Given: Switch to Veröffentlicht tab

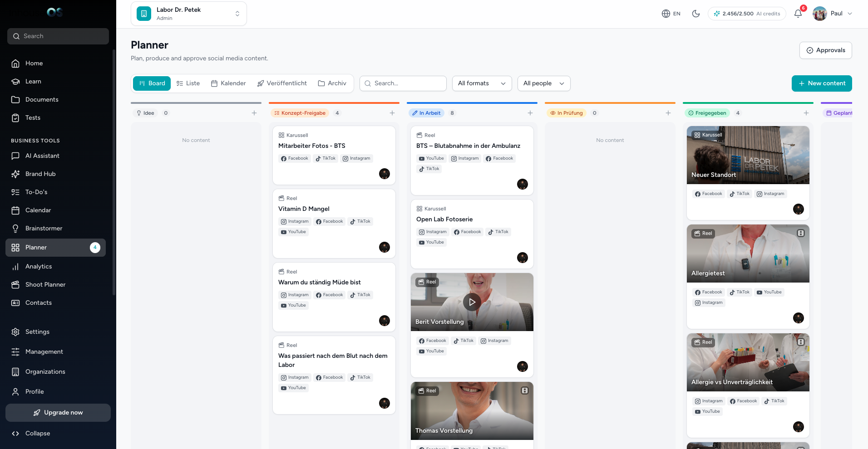Looking at the screenshot, I should tap(282, 83).
